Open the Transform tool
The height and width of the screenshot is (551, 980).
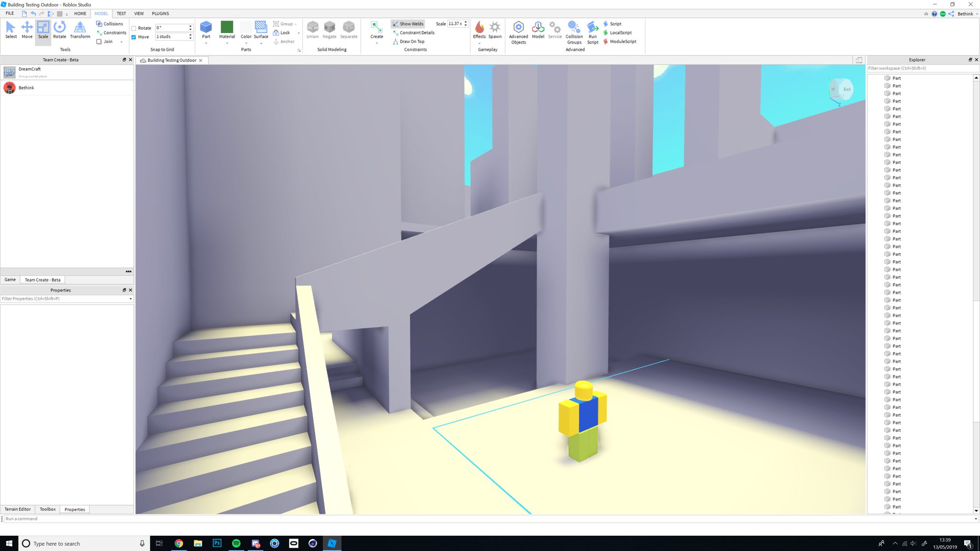pos(80,30)
